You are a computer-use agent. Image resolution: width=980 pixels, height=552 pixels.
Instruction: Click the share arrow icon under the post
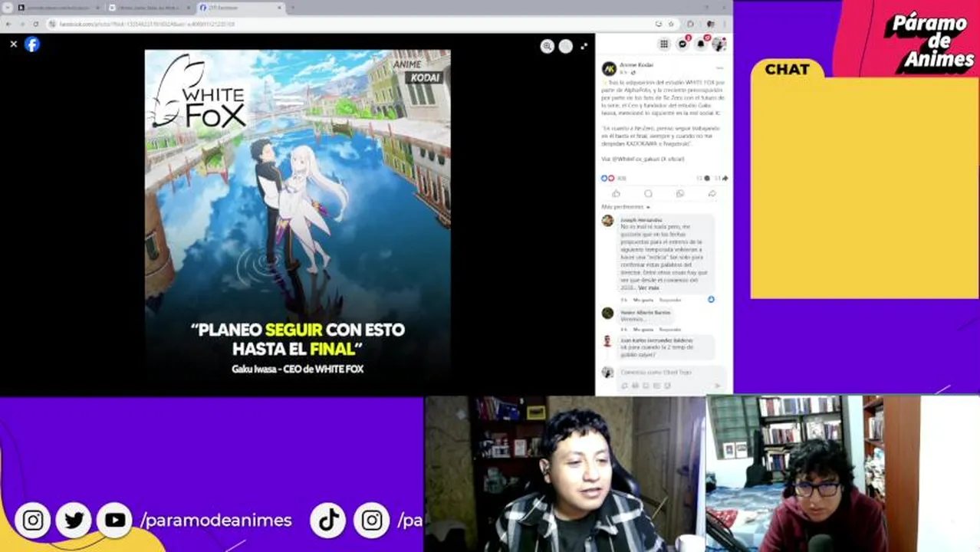point(712,193)
